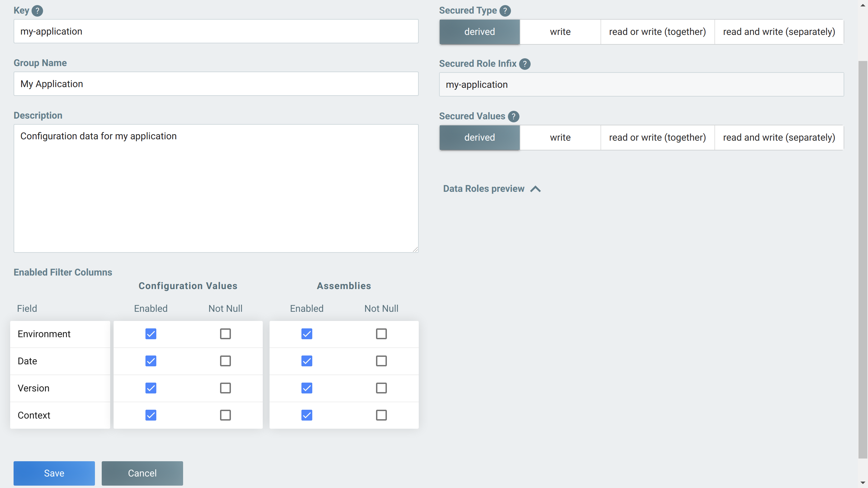Uncheck Environment Enabled under Configuration Values

click(x=151, y=334)
